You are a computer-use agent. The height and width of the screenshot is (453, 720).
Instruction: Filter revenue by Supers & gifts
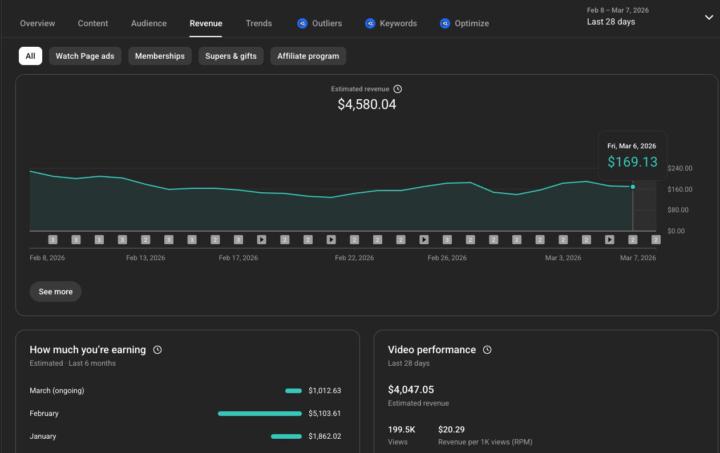[x=231, y=56]
